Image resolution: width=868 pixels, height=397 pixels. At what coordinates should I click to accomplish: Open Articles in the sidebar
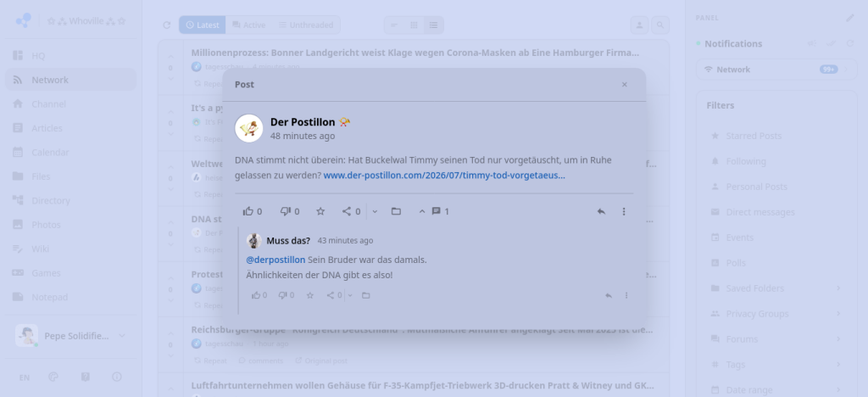coord(71,128)
